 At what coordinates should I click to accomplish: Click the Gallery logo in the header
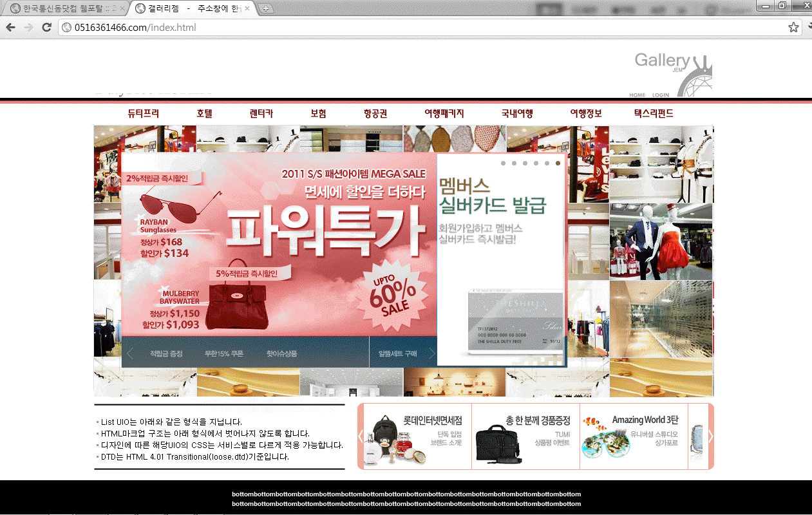pyautogui.click(x=673, y=71)
